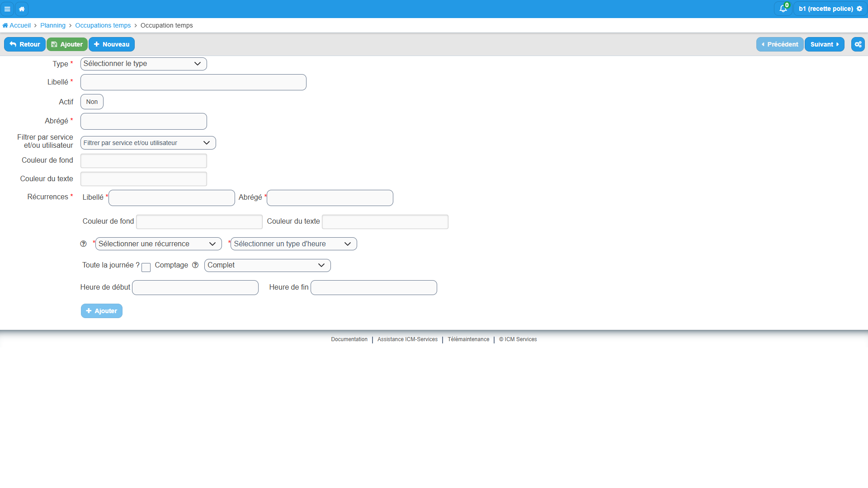The height and width of the screenshot is (488, 868).
Task: Open the Filtrer par service et/ou utilisateur dropdown
Action: click(x=148, y=143)
